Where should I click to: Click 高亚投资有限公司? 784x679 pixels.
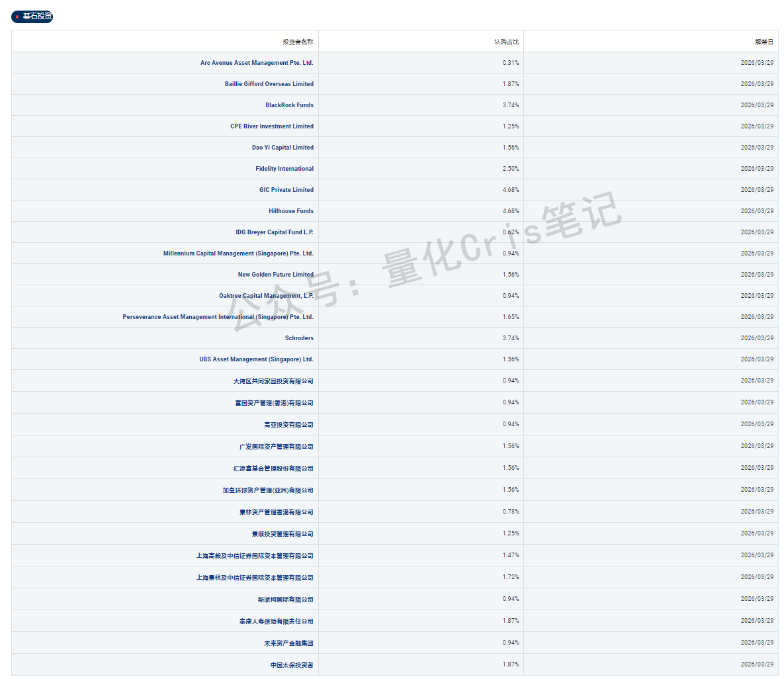[289, 425]
